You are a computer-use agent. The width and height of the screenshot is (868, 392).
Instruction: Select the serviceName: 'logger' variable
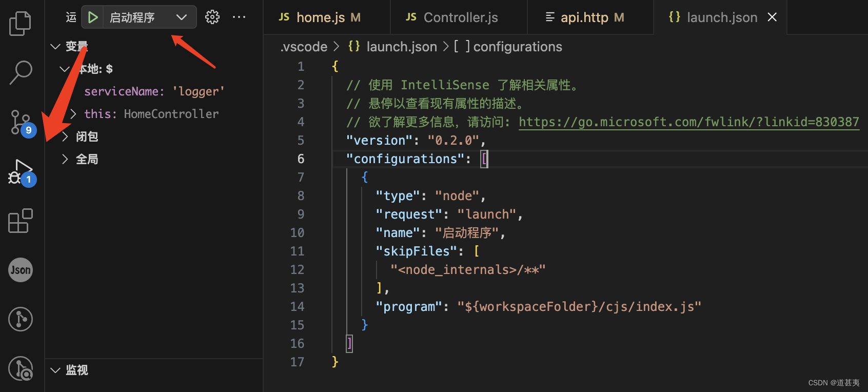[154, 91]
